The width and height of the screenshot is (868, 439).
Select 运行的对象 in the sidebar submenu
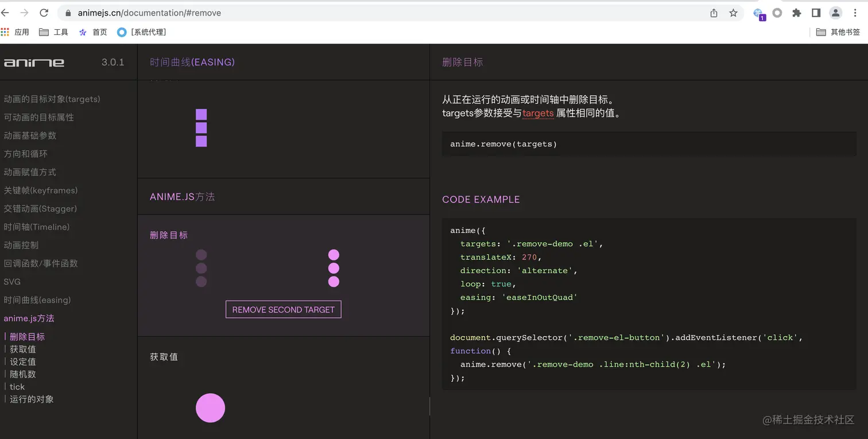[x=32, y=399]
